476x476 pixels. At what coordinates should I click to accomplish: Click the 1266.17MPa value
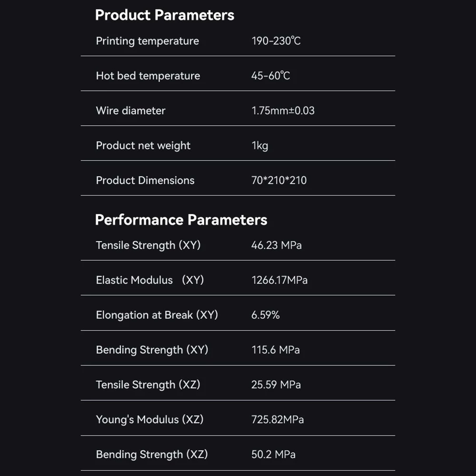click(x=279, y=280)
